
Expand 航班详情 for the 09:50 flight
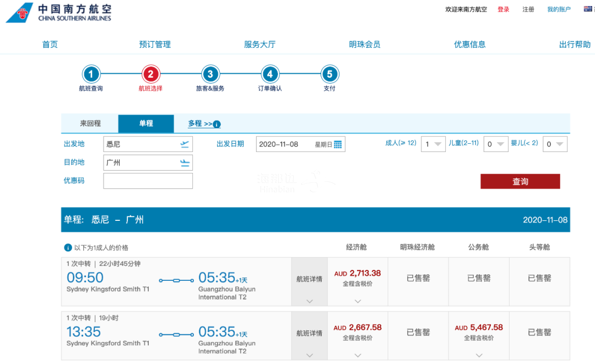click(x=309, y=282)
